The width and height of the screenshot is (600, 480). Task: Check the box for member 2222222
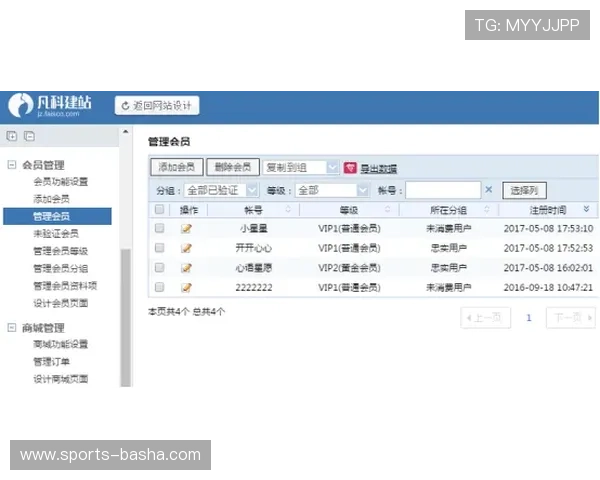click(160, 287)
